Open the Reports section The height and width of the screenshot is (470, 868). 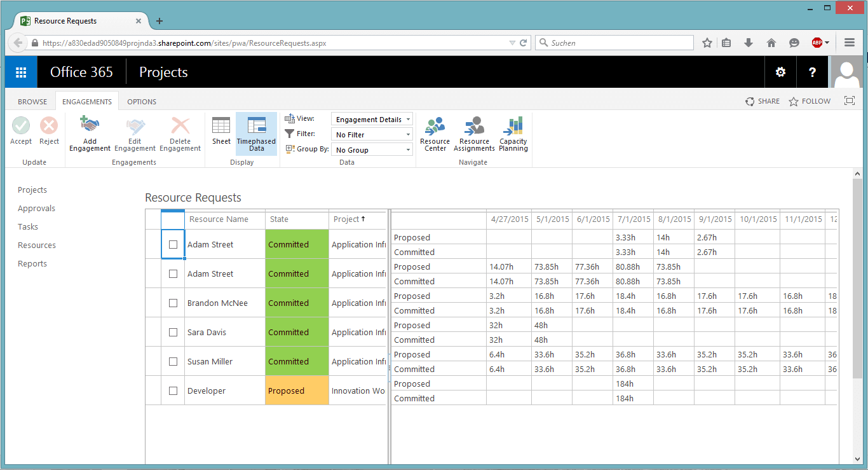point(32,263)
